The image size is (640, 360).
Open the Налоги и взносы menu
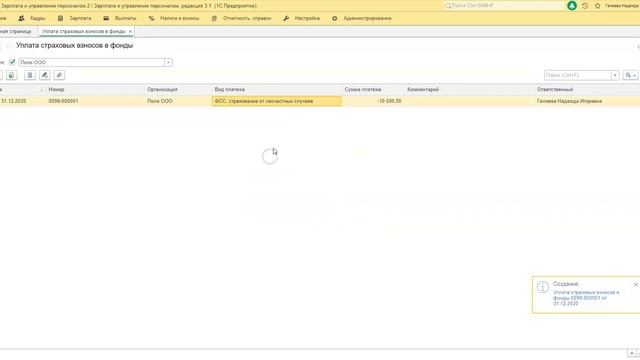174,18
